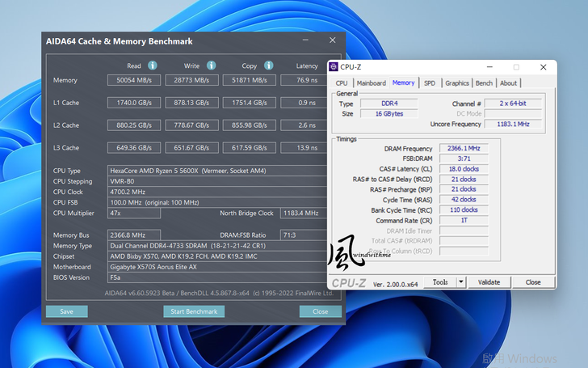Click the Validate button in CPU-Z

[x=489, y=282]
